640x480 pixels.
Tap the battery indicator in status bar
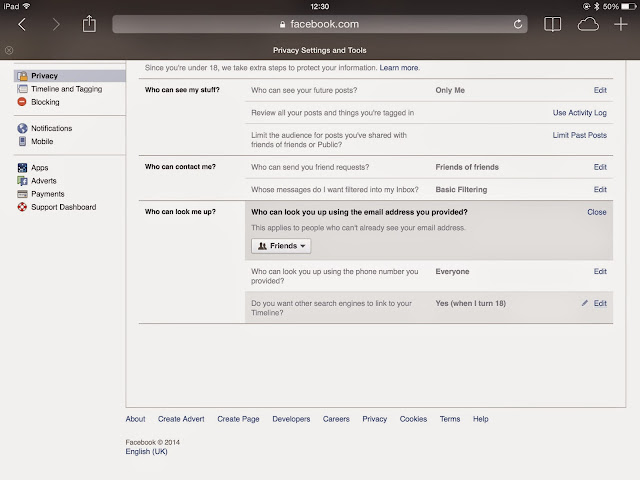tap(629, 6)
